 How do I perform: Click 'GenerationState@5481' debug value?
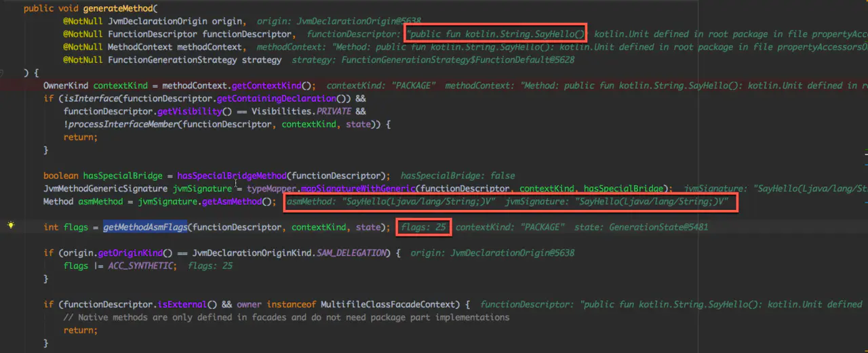658,227
